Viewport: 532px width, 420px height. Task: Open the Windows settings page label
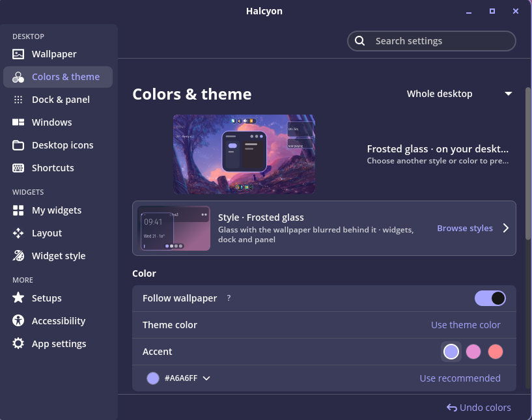coord(52,122)
